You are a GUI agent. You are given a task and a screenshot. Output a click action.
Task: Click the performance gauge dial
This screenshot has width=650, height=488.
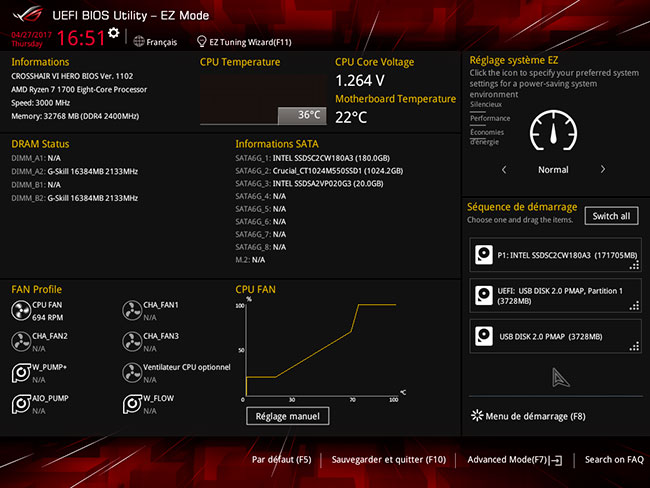[553, 131]
